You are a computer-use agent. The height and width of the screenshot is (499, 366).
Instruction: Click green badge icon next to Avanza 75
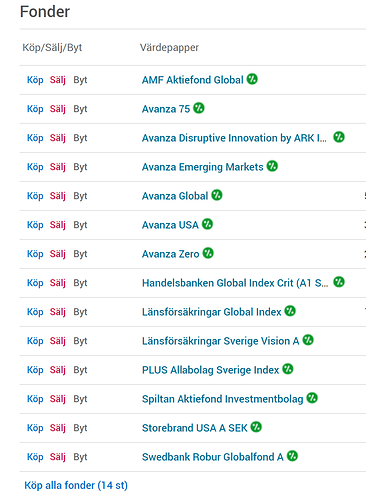point(199,108)
